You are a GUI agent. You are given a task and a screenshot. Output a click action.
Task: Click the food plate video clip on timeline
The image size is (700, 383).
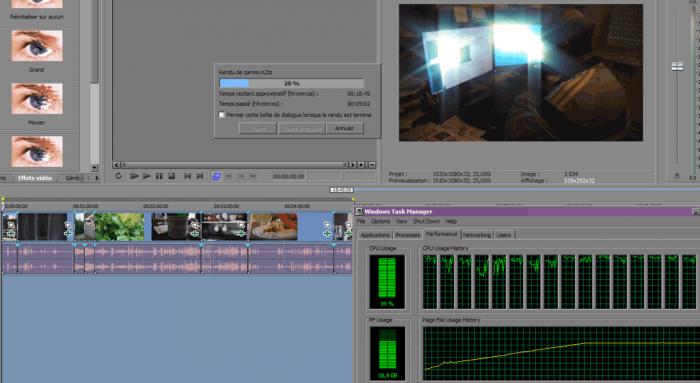point(274,226)
